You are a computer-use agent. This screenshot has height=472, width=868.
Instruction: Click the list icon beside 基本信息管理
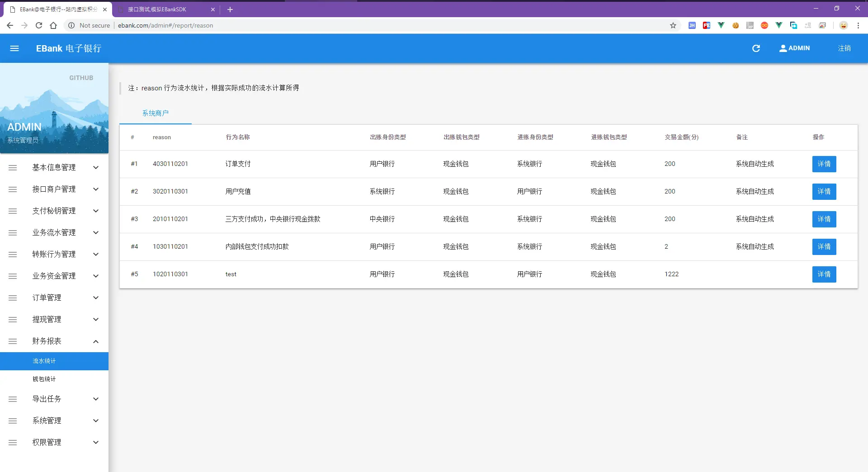coord(13,168)
